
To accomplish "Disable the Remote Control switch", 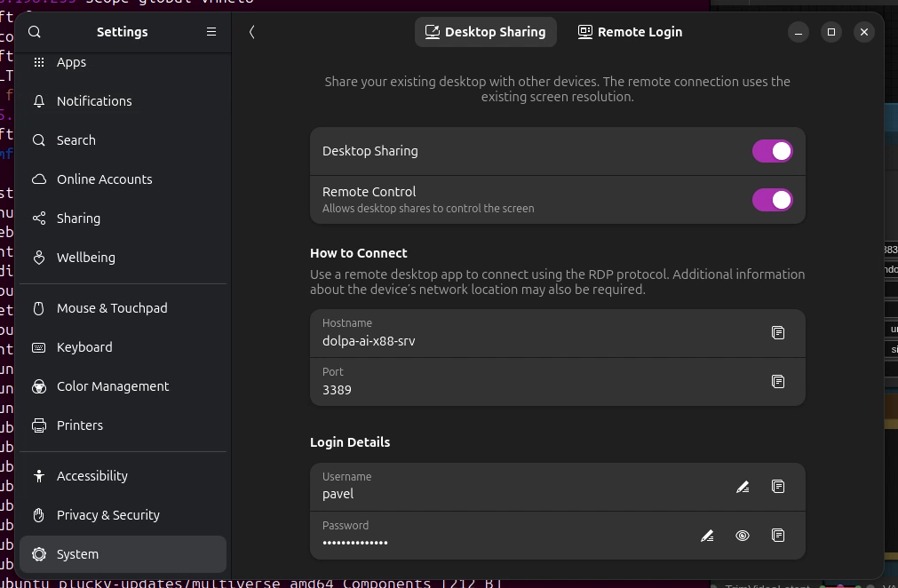I will tap(772, 200).
